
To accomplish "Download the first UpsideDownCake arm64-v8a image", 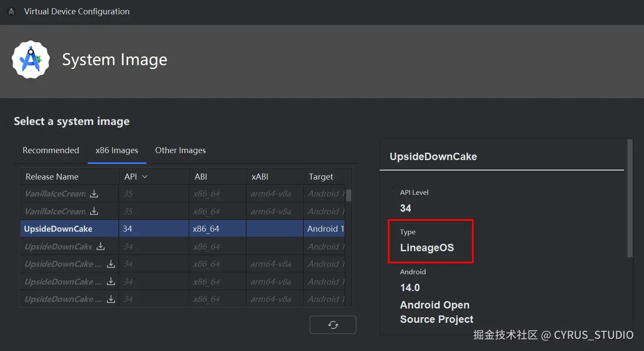I will [x=111, y=264].
